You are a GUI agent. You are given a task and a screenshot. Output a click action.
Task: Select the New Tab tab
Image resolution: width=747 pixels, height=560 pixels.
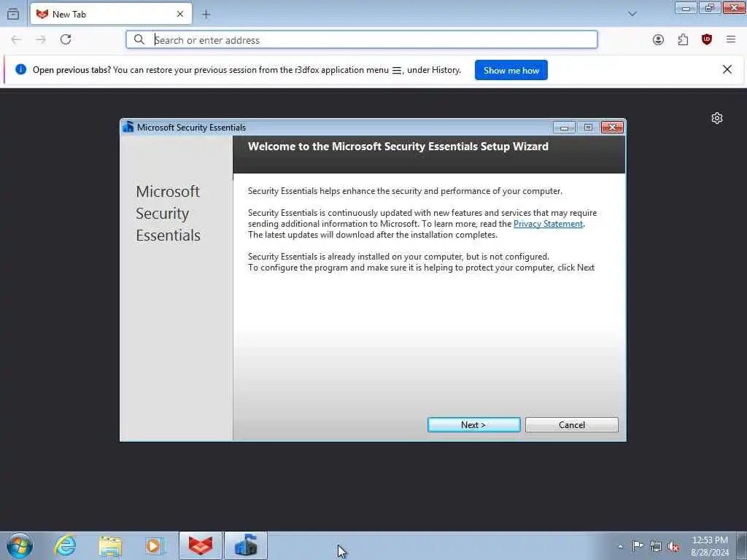click(111, 14)
